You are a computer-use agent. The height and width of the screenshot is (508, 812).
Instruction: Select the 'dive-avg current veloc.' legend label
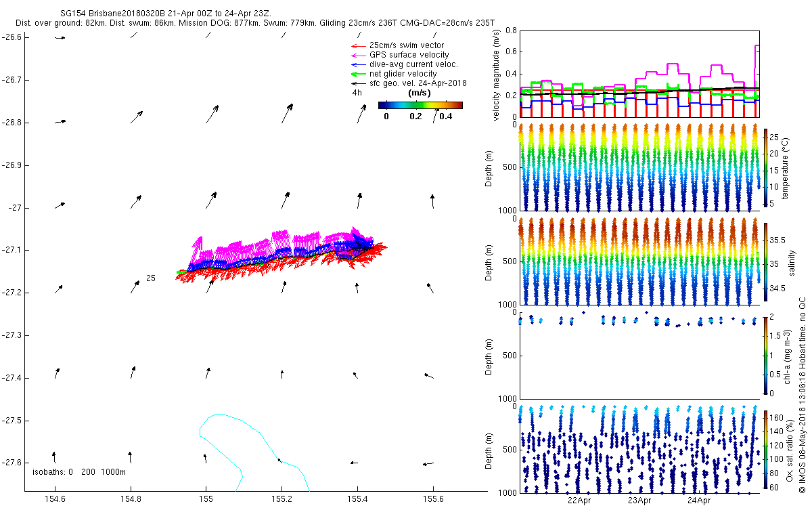click(413, 64)
